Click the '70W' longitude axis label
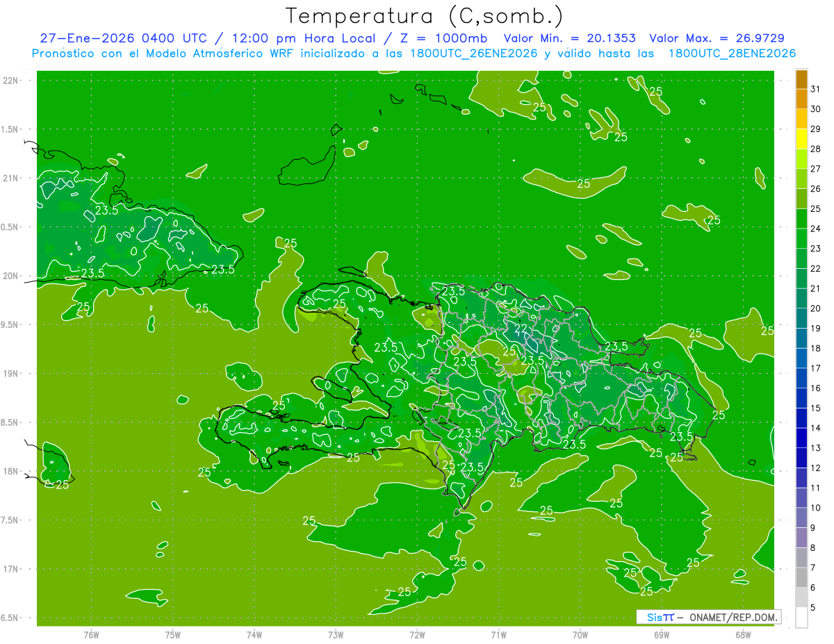This screenshot has height=644, width=834. (580, 635)
